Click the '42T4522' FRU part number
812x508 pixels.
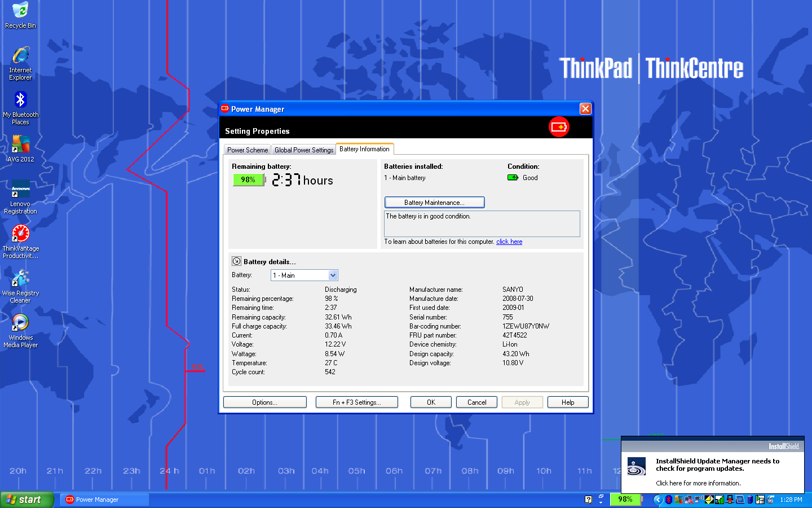515,335
